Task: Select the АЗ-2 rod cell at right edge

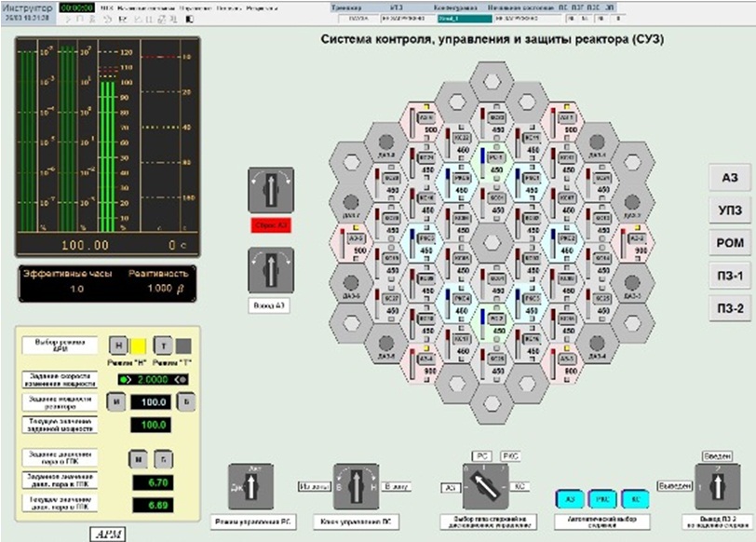Action: point(633,242)
